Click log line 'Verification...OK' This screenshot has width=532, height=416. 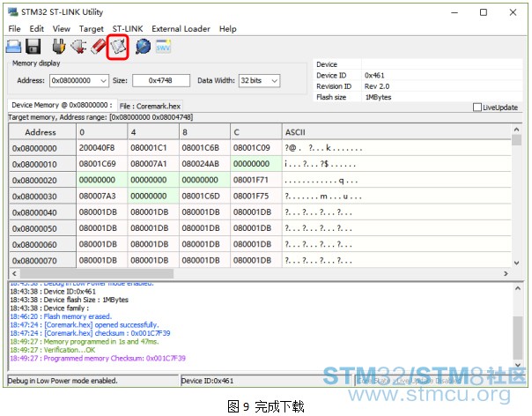[x=53, y=350]
